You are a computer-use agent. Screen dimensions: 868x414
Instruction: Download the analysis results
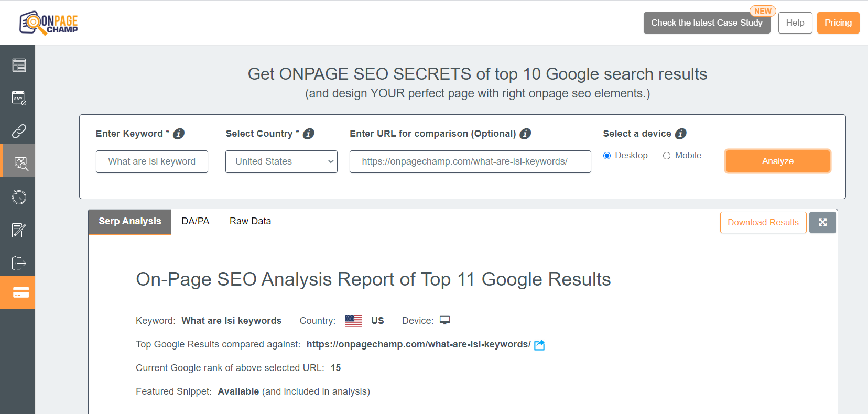click(x=763, y=222)
